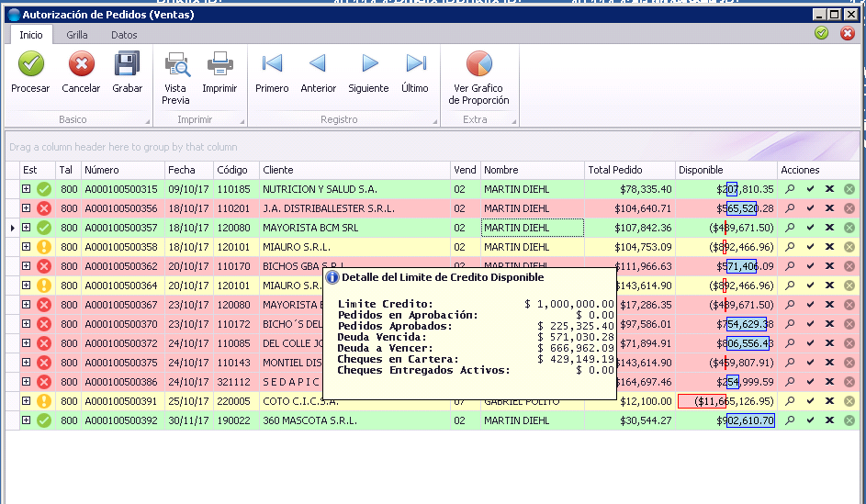
Task: Click red status icon of order A000100500362
Action: point(44,266)
